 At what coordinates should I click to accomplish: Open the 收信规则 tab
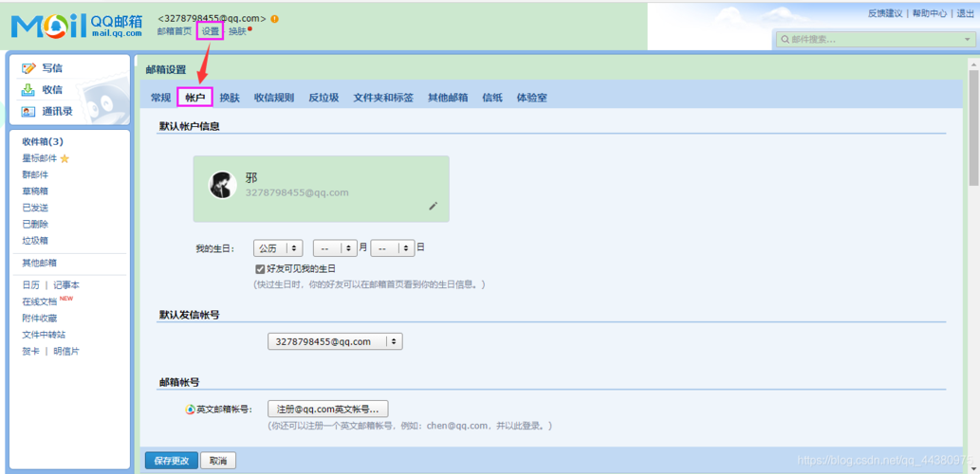274,98
